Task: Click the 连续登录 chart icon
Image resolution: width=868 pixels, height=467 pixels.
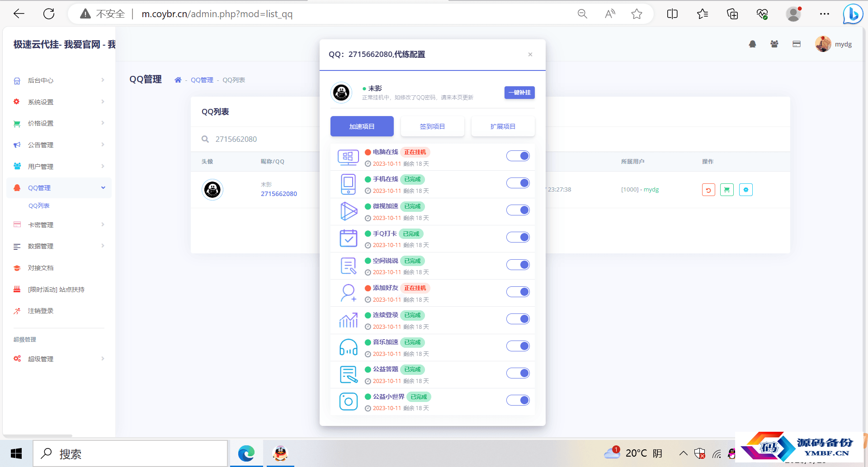Action: (x=348, y=320)
